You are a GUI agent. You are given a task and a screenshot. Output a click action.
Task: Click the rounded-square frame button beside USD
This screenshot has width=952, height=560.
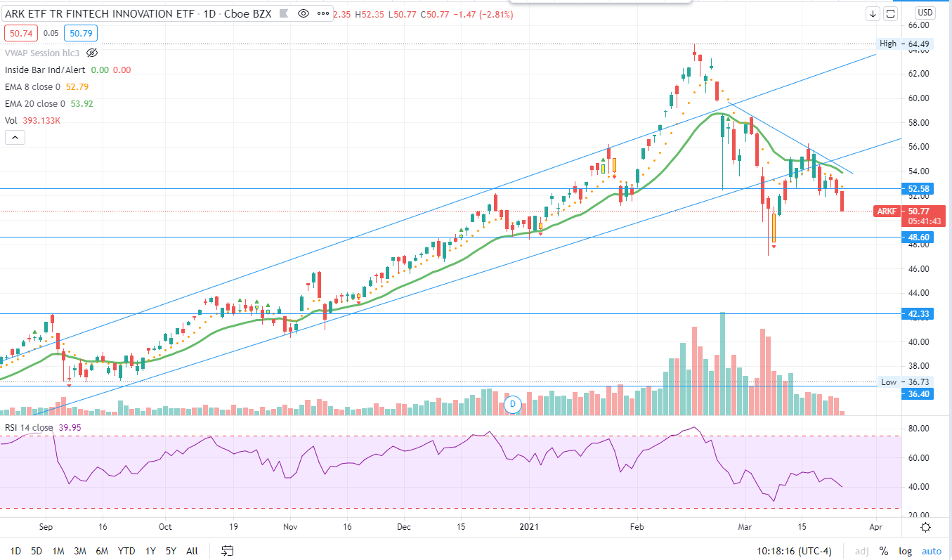click(890, 13)
